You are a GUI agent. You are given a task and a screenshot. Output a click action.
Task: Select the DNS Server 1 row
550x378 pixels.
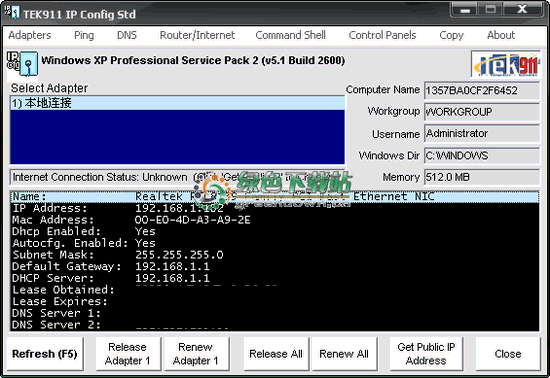[275, 313]
